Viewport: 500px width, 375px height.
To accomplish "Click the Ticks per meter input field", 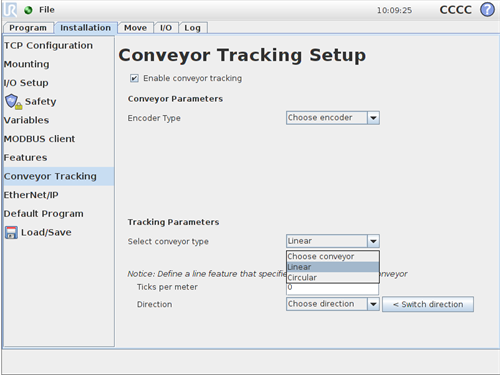I will [332, 289].
